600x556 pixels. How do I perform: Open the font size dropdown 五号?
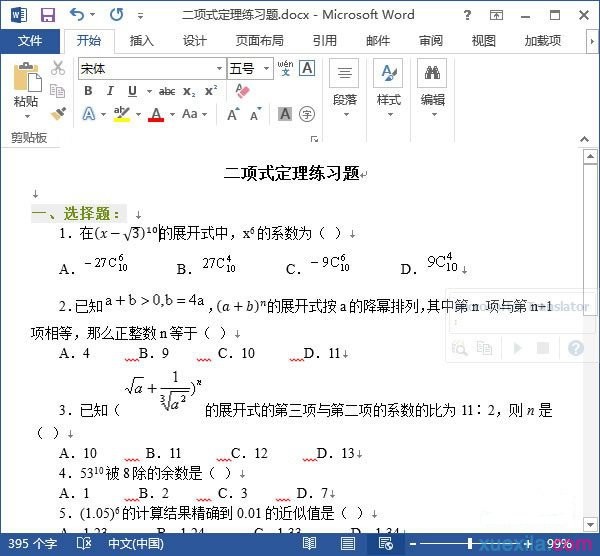[266, 68]
